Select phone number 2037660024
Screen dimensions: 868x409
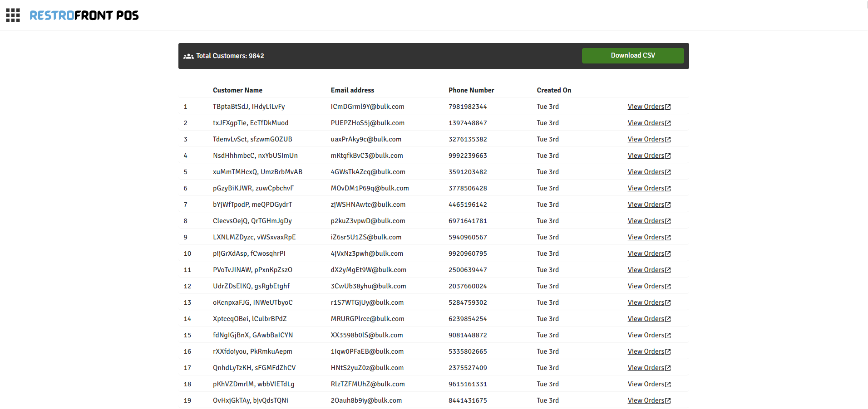pyautogui.click(x=468, y=286)
